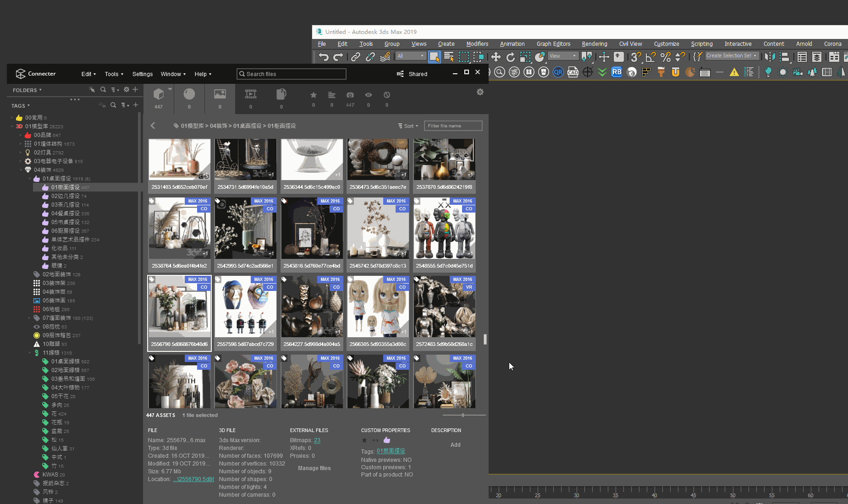Toggle Spinner Snap in 3ds Max toolbar

680,57
